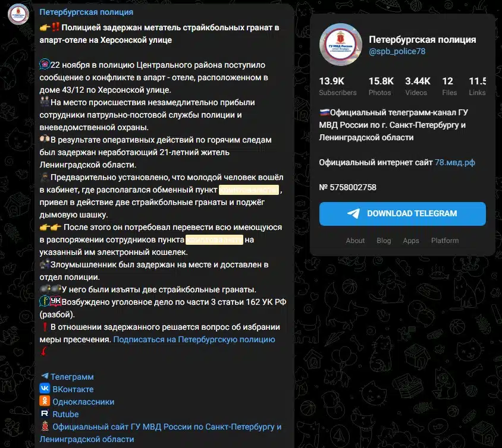Open the channel avatar next to the post
The height and width of the screenshot is (448, 502).
click(x=18, y=14)
